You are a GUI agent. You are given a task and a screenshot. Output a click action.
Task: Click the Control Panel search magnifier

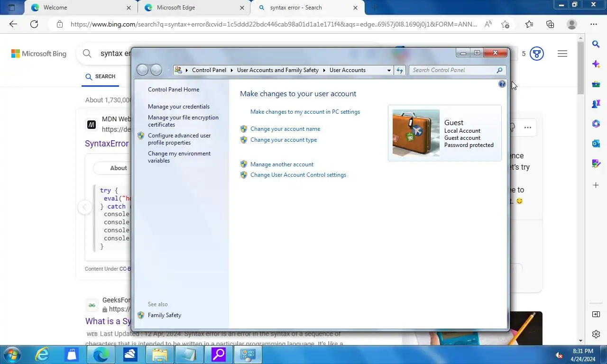click(499, 70)
